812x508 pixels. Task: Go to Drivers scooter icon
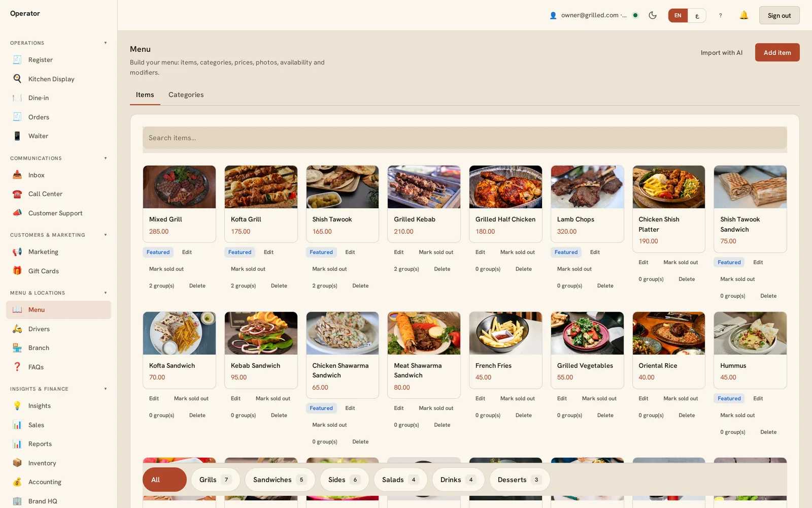(17, 329)
